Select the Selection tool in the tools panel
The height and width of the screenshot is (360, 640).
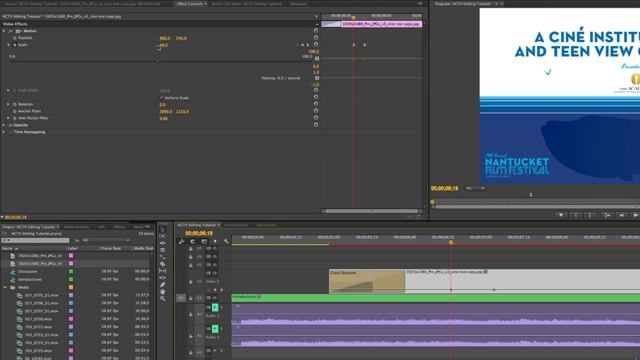[163, 229]
